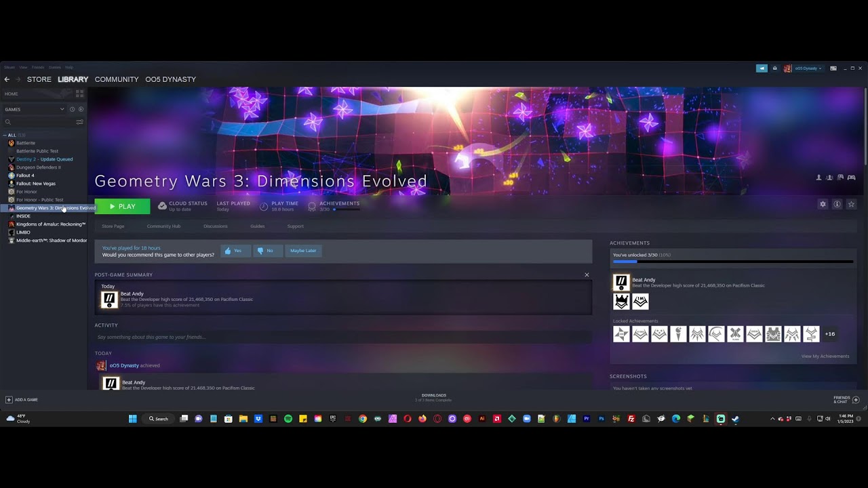Click the achievements progress bar in panel
Image resolution: width=868 pixels, height=488 pixels.
coord(733,262)
